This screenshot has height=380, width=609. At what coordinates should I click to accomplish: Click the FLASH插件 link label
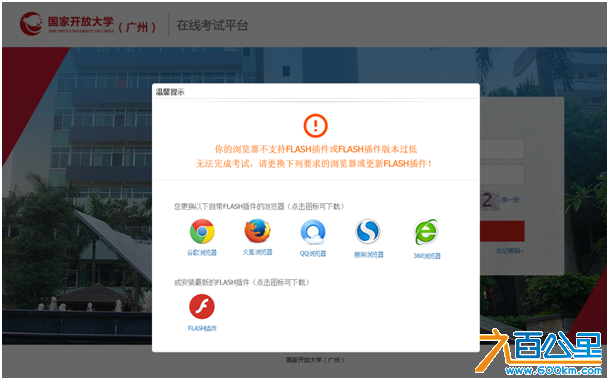[202, 329]
